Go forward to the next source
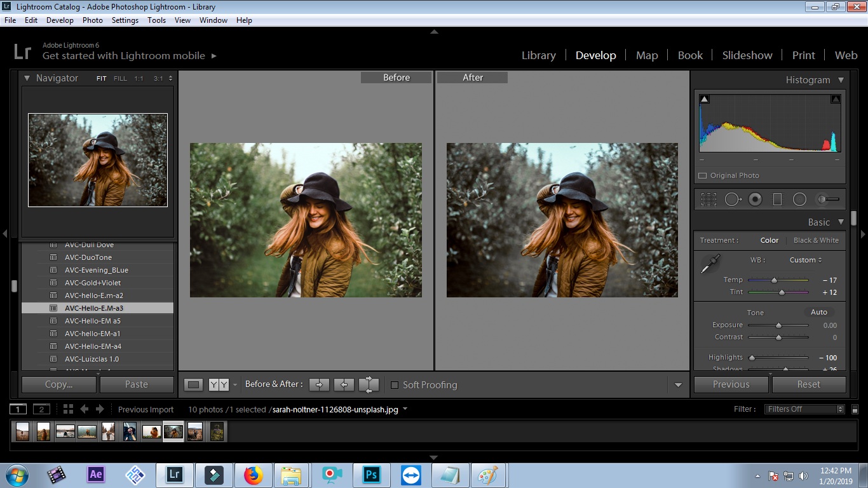 (x=100, y=409)
